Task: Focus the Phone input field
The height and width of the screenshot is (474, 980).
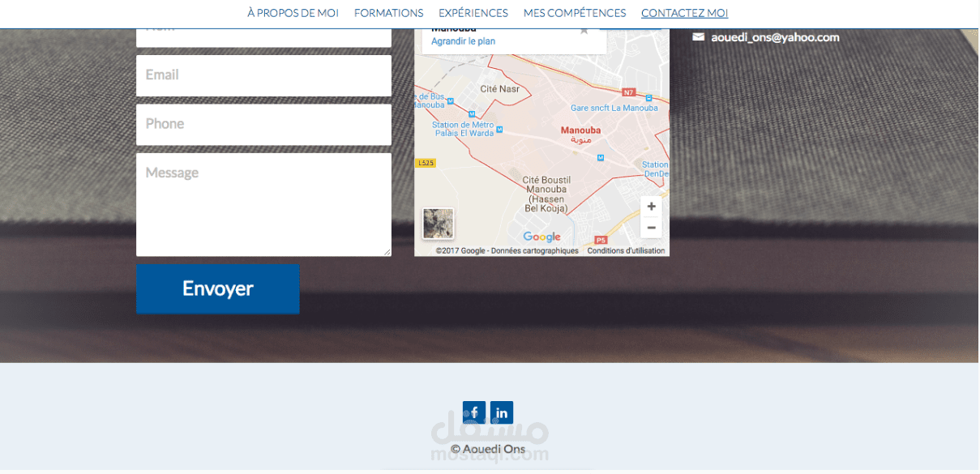Action: pos(263,125)
